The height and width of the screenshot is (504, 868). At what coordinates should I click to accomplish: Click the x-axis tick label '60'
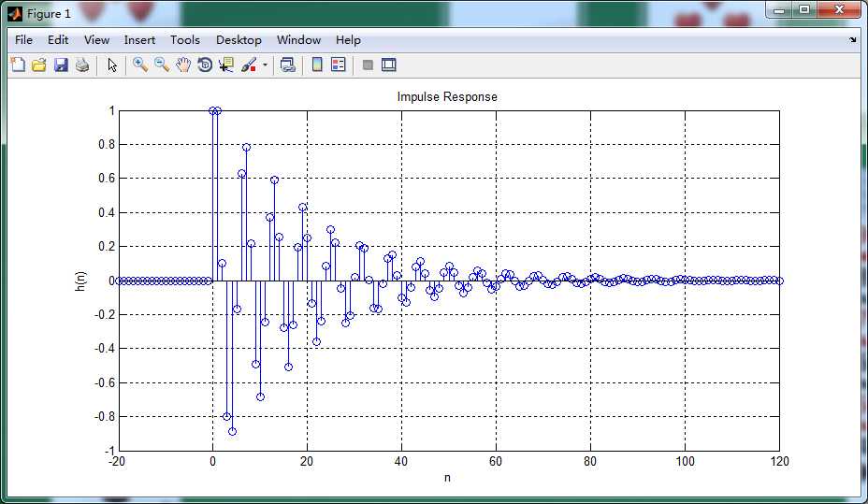point(496,461)
